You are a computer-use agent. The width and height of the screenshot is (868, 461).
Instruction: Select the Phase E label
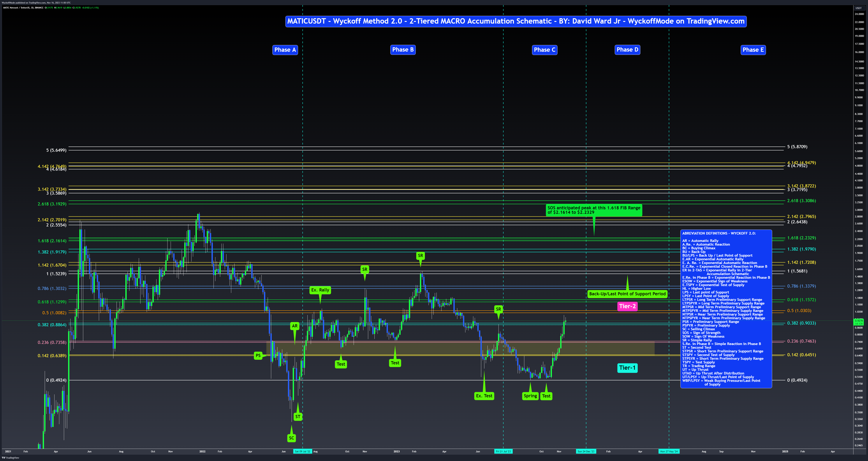(x=753, y=50)
